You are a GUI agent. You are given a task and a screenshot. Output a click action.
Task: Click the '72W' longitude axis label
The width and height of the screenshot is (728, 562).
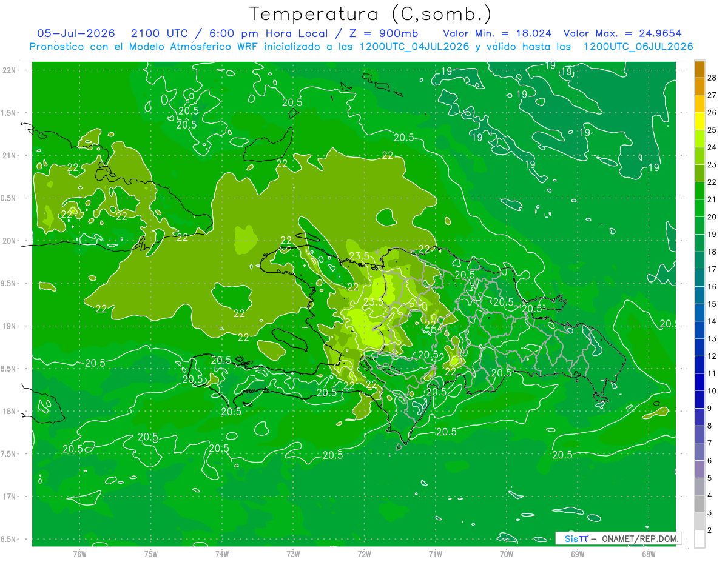[x=364, y=554]
